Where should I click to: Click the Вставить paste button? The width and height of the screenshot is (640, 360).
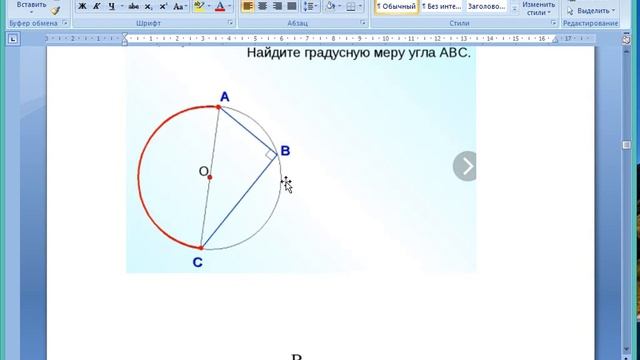click(x=31, y=6)
